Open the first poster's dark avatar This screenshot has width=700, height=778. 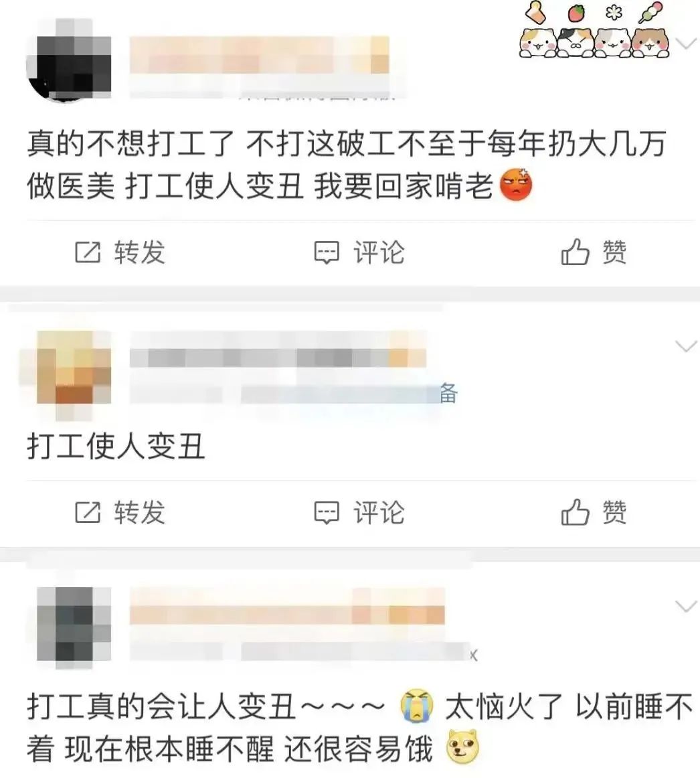pyautogui.click(x=69, y=60)
